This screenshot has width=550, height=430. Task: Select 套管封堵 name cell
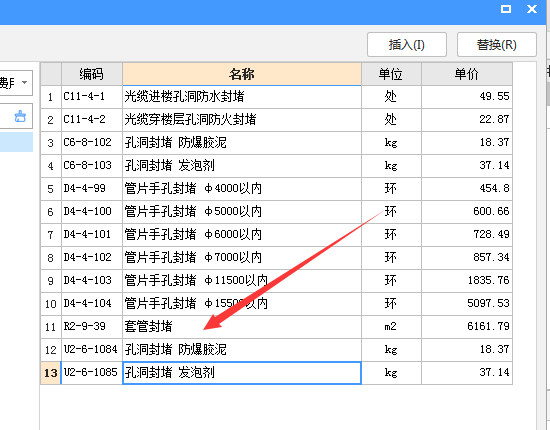click(x=242, y=327)
